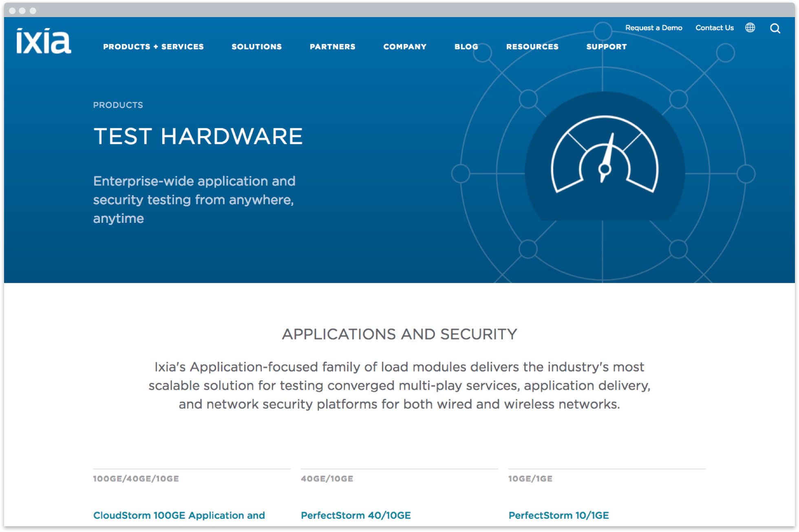The image size is (799, 532).
Task: Click the Ixia logo
Action: click(x=44, y=41)
